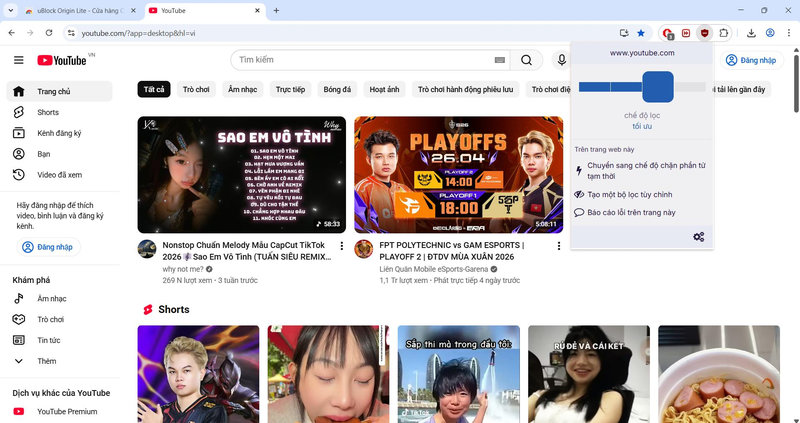Open the Short titled RỦ ĐỂ VÀ CÁI KẾT
The image size is (800, 423).
click(x=589, y=375)
